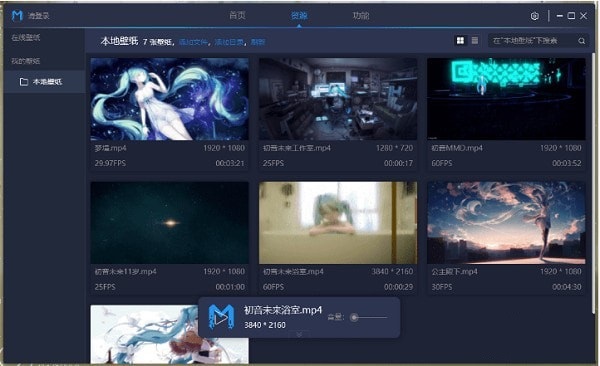Click the file name 初音MMD.mp4
Image resolution: width=600 pixels, height=366 pixels.
(x=457, y=148)
